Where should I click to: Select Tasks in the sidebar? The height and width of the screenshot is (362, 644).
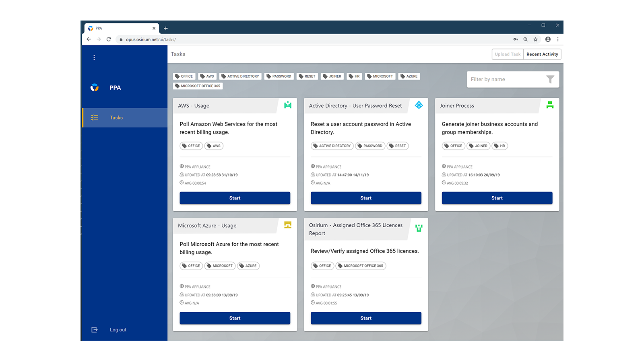click(125, 118)
